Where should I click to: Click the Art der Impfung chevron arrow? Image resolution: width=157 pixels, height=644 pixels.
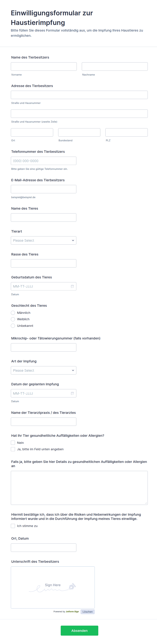73,370
